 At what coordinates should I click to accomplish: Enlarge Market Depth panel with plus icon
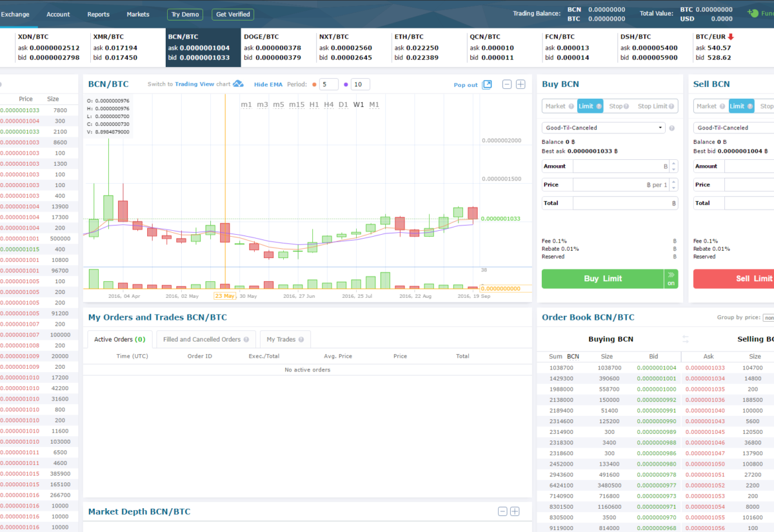point(515,511)
